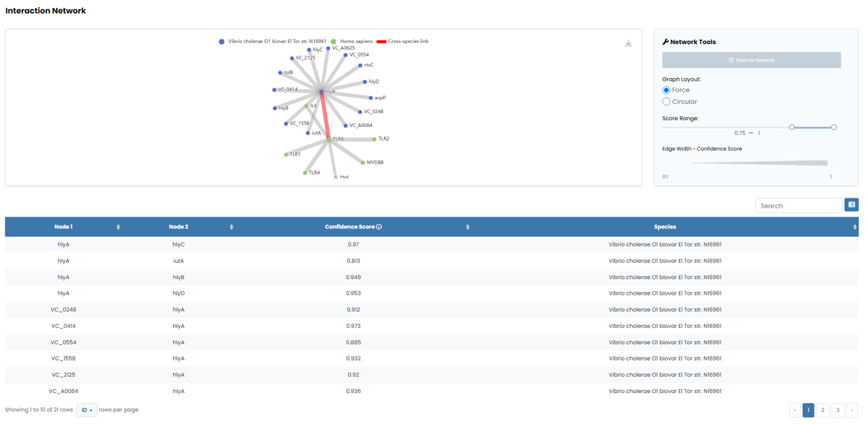Download the network graph image
868x425 pixels.
628,43
